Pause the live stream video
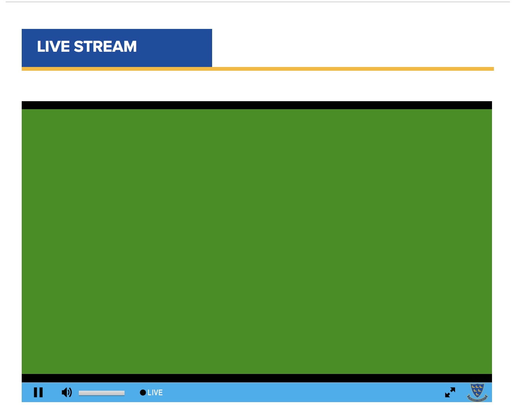The image size is (524, 420). (x=38, y=392)
